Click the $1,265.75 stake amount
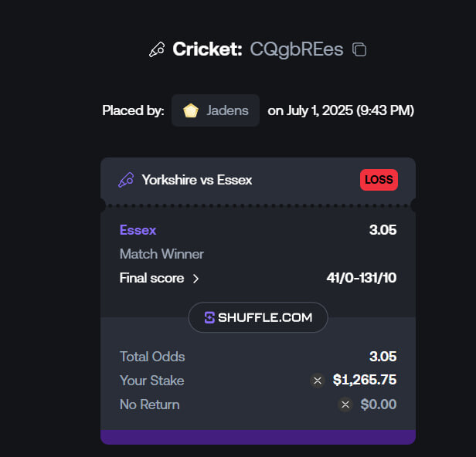The width and height of the screenshot is (476, 457). point(365,380)
